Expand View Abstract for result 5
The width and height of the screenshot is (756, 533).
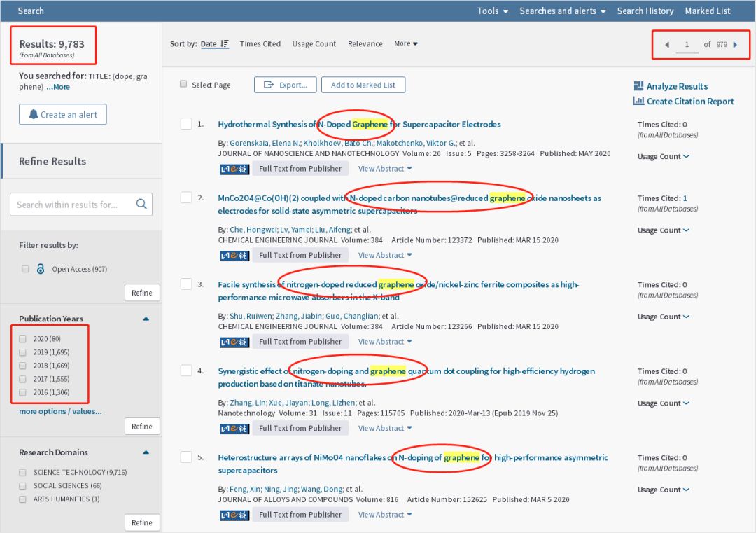coord(385,515)
